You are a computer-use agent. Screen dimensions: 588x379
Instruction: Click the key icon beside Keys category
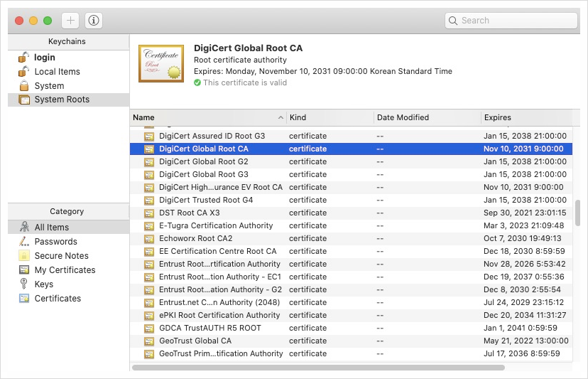point(24,284)
